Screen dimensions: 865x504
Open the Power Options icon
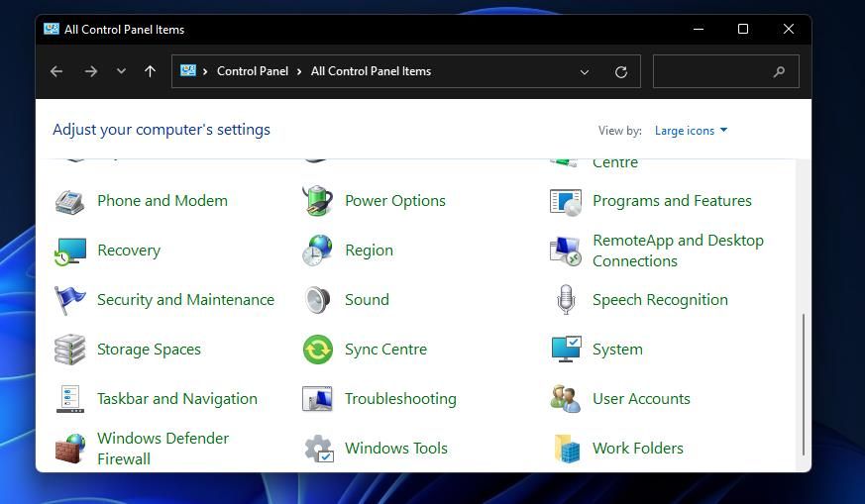(317, 201)
